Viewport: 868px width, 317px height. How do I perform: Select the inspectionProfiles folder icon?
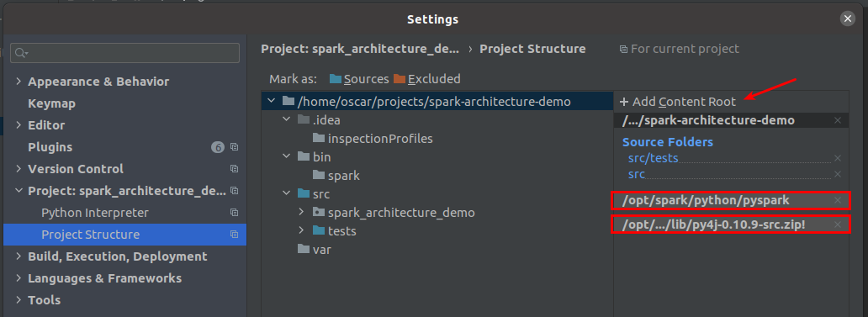tap(318, 138)
